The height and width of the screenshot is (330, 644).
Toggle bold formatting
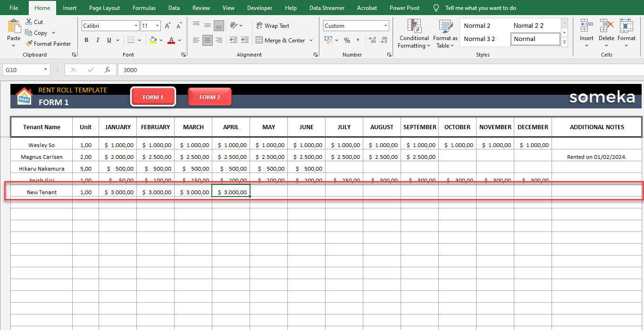[86, 40]
